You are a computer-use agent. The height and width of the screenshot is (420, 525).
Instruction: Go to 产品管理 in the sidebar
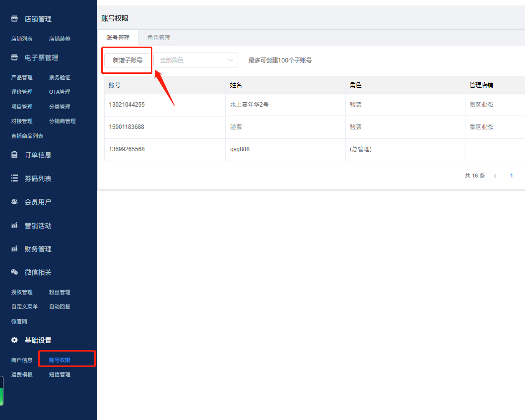22,77
